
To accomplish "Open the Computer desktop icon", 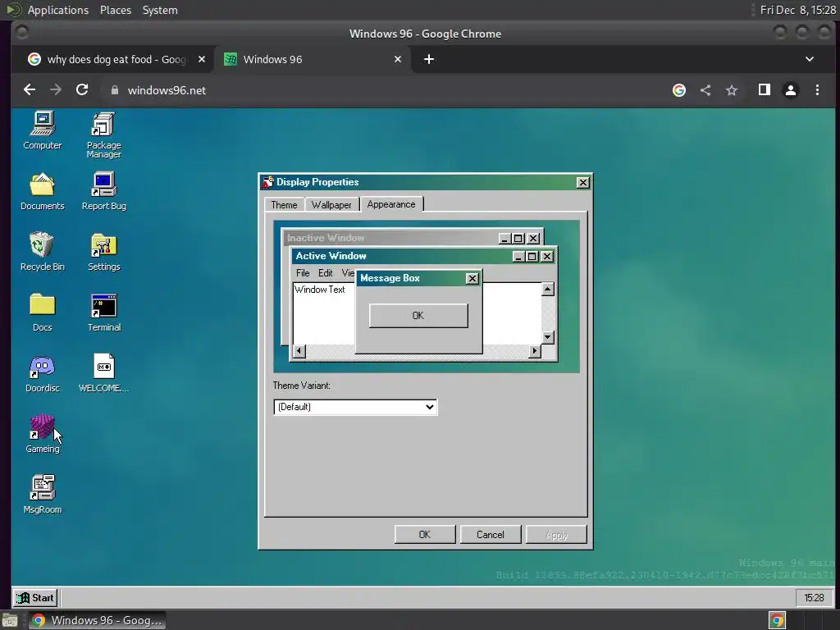I will (43, 130).
